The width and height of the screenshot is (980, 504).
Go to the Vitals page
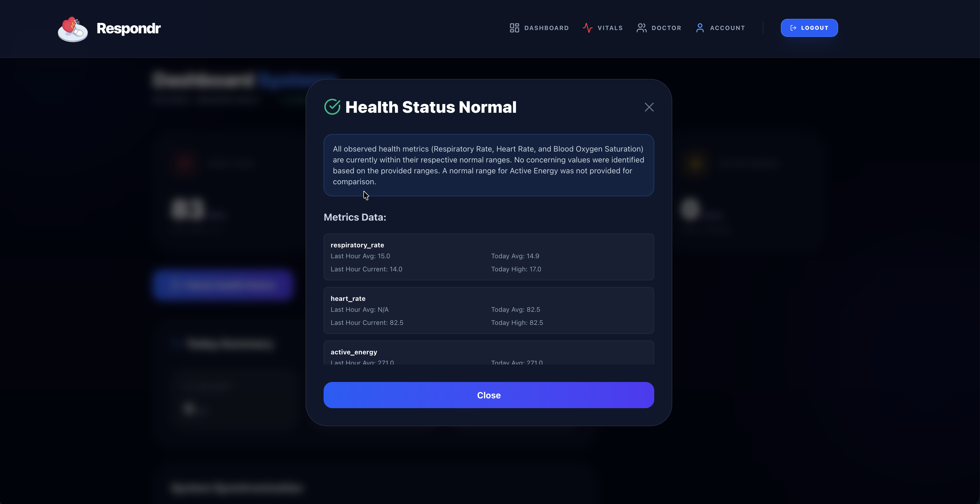pos(610,28)
